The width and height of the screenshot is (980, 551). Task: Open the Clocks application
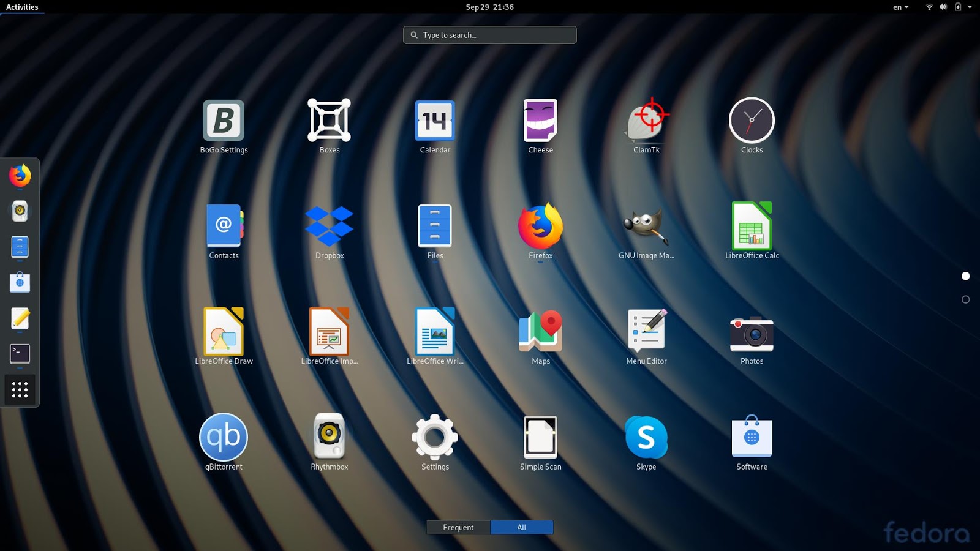pyautogui.click(x=751, y=120)
